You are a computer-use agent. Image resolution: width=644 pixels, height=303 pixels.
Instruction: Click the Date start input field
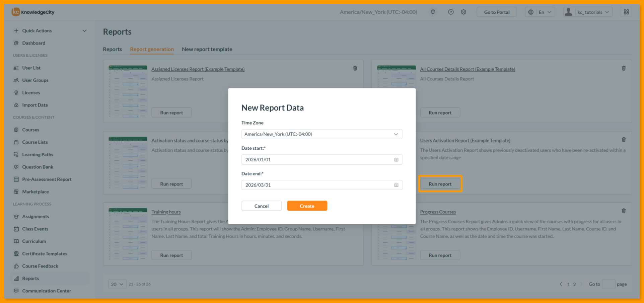321,160
